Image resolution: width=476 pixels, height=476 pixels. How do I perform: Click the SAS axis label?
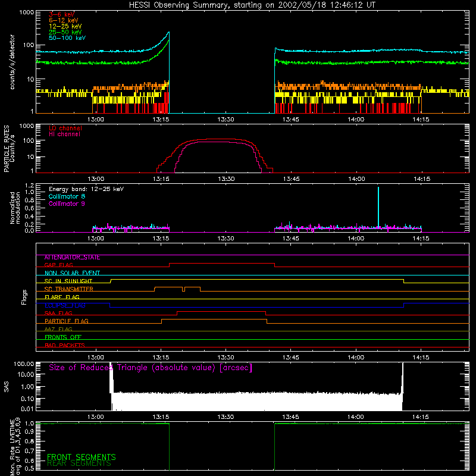tap(6, 387)
